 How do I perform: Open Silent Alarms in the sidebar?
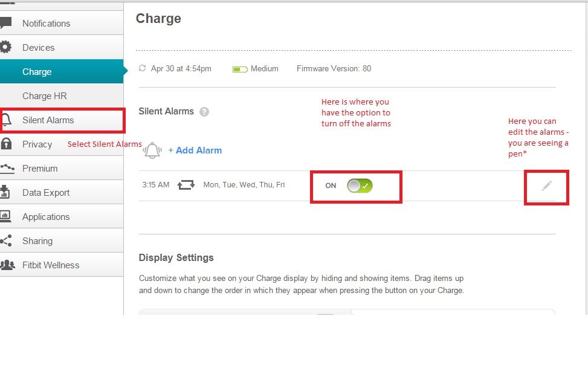click(x=62, y=120)
